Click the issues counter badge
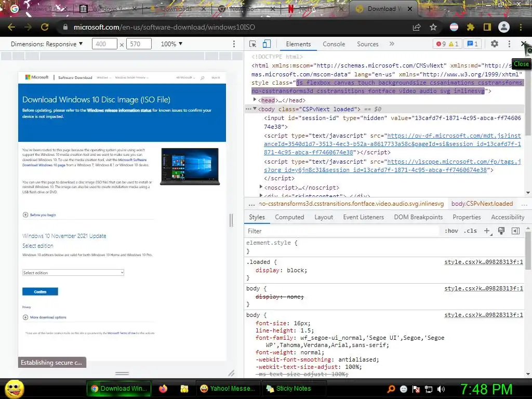This screenshot has width=532, height=399. 473,44
